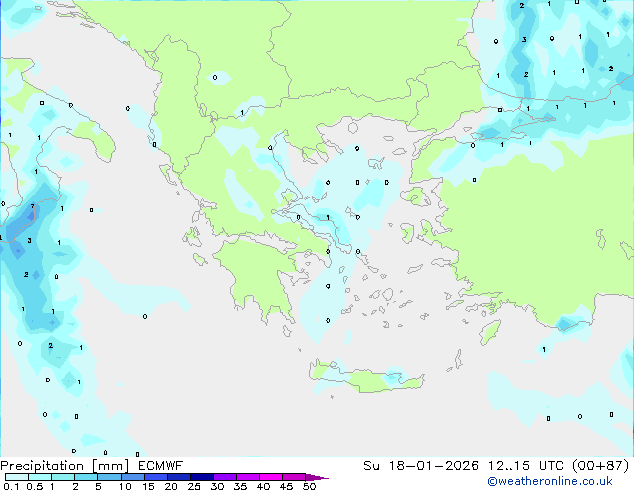Pick the legend swatch between 45 and 50
Image resolution: width=634 pixels, height=490 pixels.
click(x=294, y=477)
